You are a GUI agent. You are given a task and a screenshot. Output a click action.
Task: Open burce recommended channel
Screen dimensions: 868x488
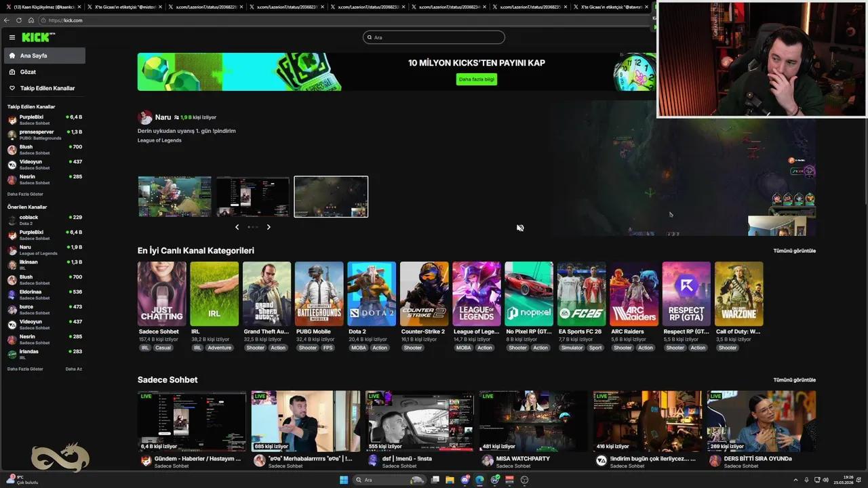44,310
